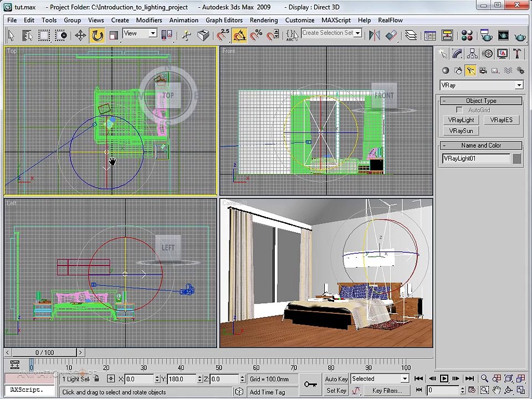Open Create Selection Set dropdown

coord(331,33)
